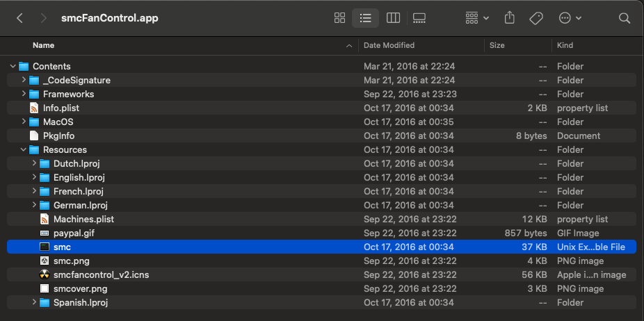644x321 pixels.
Task: Select the MacOS folder icon
Action: 34,122
